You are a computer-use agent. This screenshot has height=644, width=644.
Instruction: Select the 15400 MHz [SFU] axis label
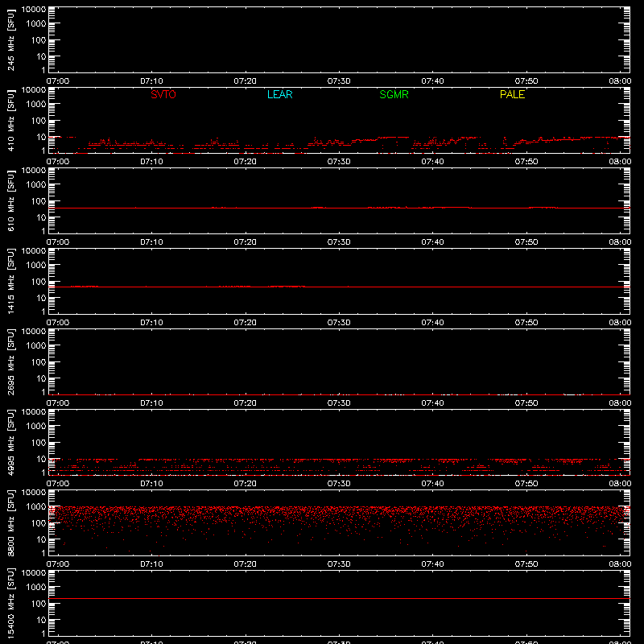(10, 603)
